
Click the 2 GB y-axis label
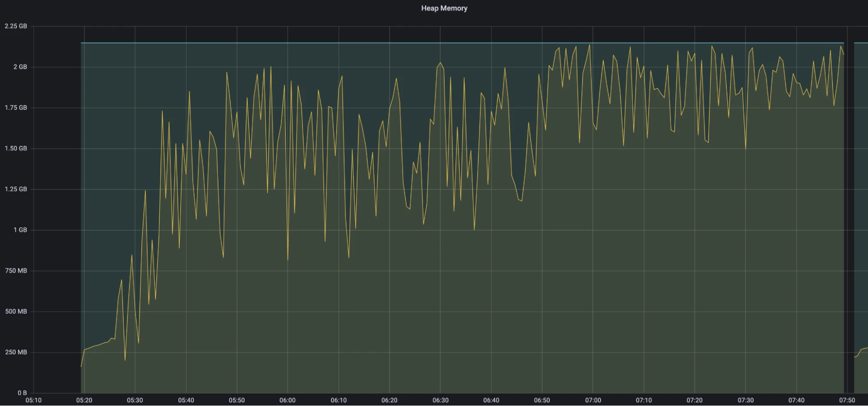click(20, 67)
